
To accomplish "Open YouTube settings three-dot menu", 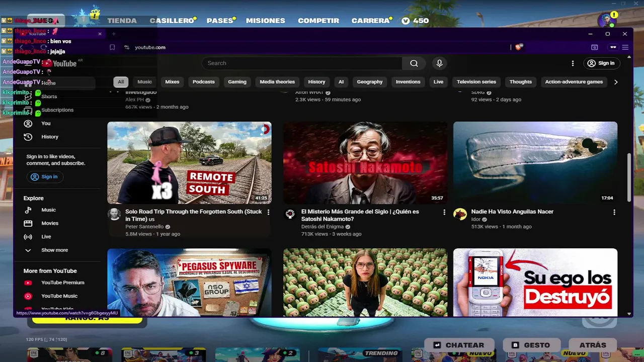I will [573, 63].
